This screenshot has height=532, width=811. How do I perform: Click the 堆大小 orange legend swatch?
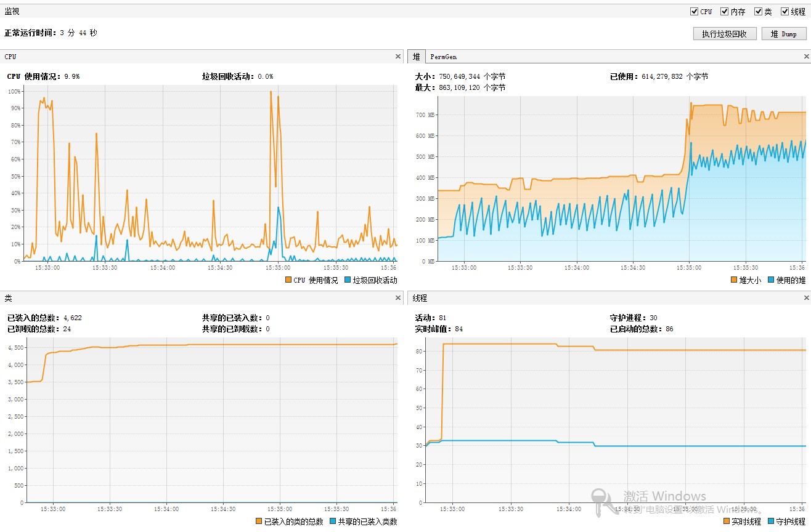click(x=734, y=280)
